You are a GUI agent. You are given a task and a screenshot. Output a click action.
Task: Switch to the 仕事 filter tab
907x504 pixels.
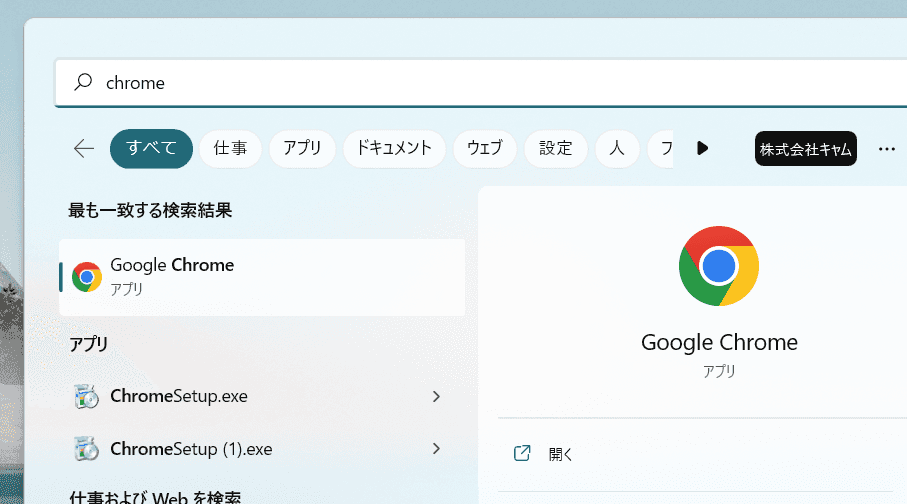click(x=230, y=149)
